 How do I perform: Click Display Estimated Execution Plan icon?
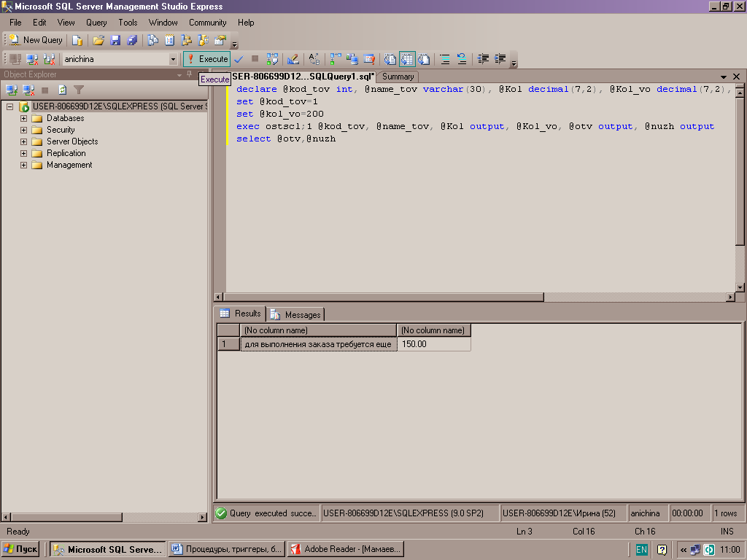click(272, 59)
